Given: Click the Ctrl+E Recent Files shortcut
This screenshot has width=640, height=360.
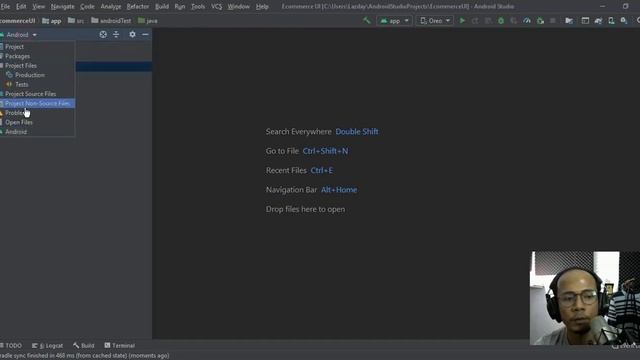Looking at the screenshot, I should 322,171.
